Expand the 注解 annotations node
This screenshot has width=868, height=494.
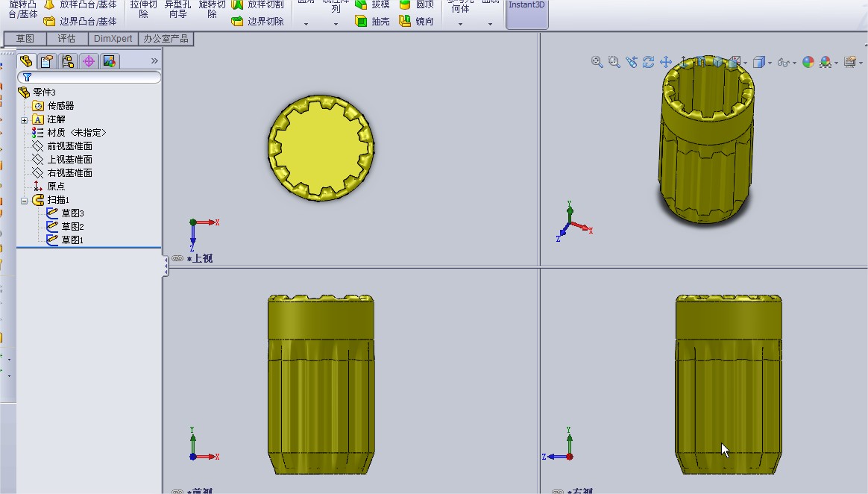(25, 119)
